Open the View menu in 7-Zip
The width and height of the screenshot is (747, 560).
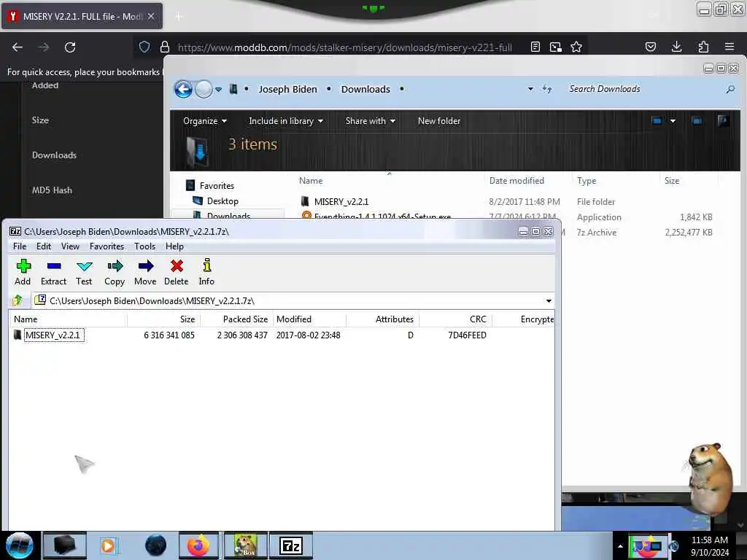pyautogui.click(x=70, y=246)
